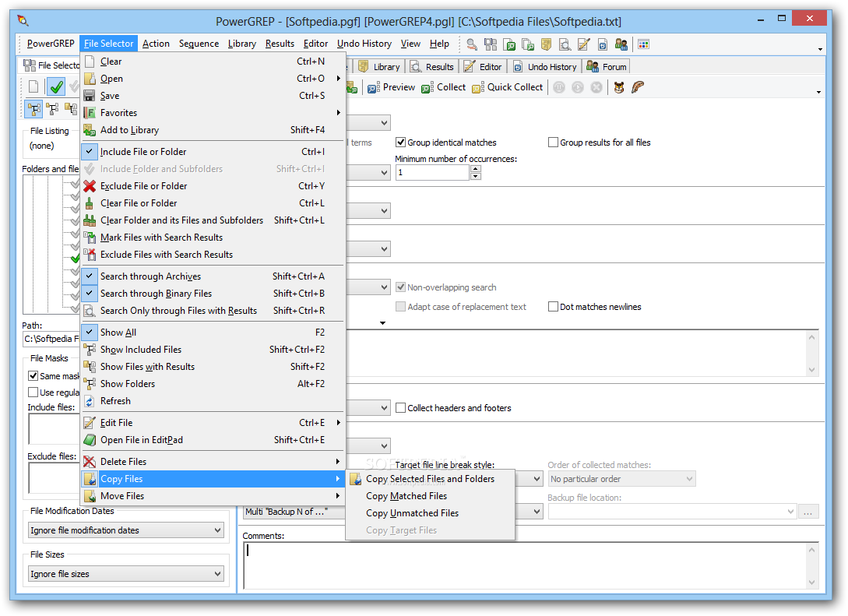
Task: Toggle Show All menu option
Action: tap(213, 333)
